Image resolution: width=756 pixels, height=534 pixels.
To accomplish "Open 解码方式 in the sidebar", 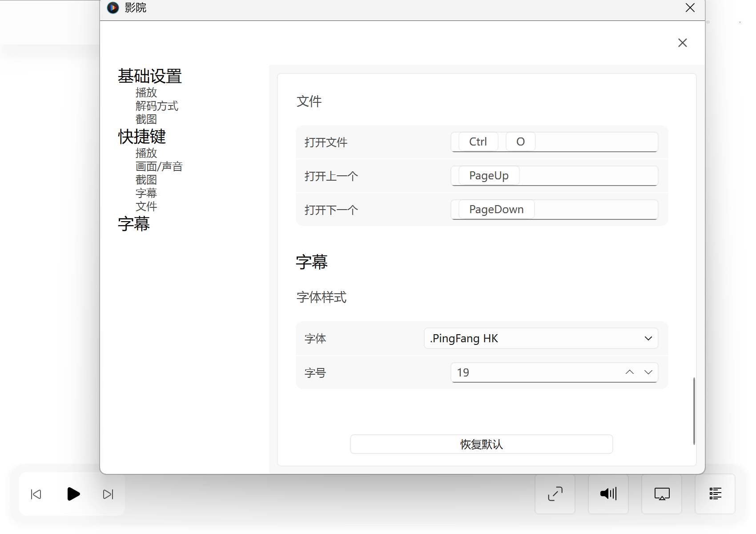I will click(157, 106).
